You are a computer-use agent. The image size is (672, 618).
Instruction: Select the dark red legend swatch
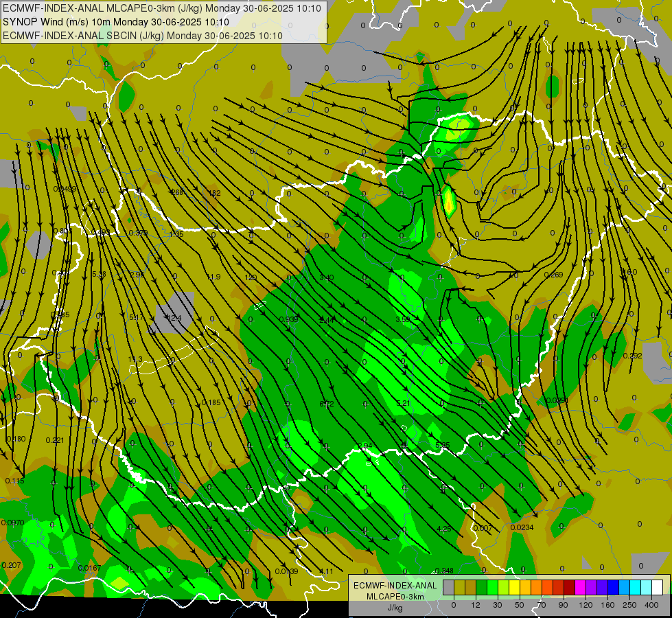(569, 587)
